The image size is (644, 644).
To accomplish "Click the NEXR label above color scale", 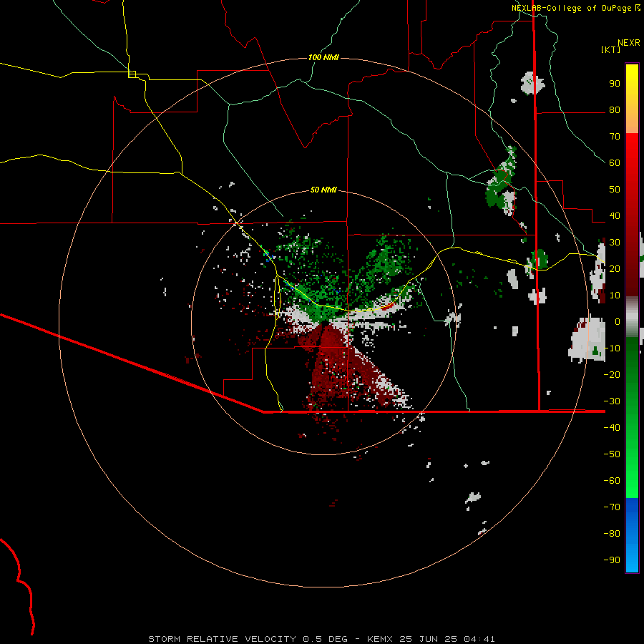I will [x=628, y=43].
